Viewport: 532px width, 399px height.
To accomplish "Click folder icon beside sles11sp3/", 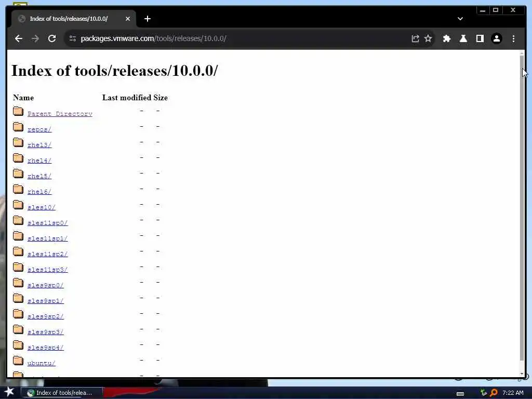I will (18, 268).
